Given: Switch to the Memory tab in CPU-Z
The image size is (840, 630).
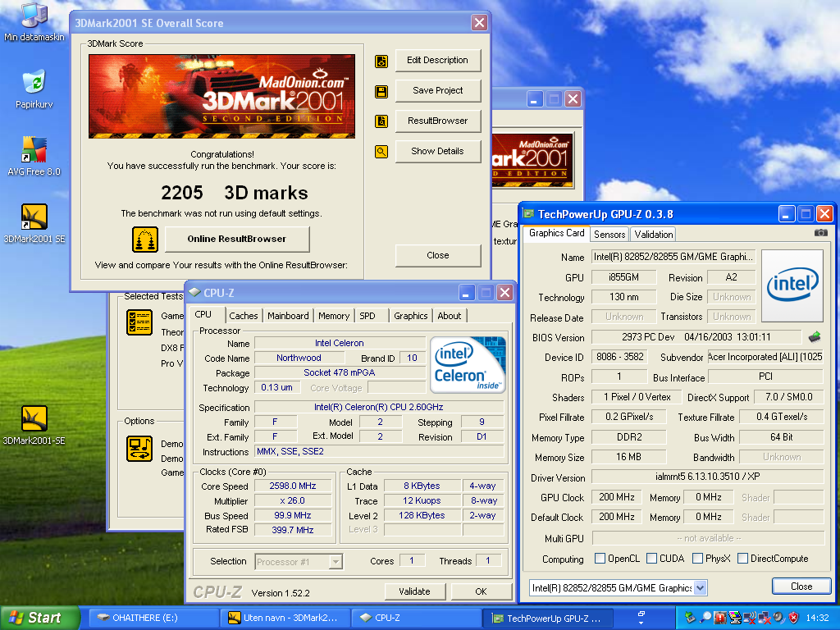Looking at the screenshot, I should pos(334,316).
